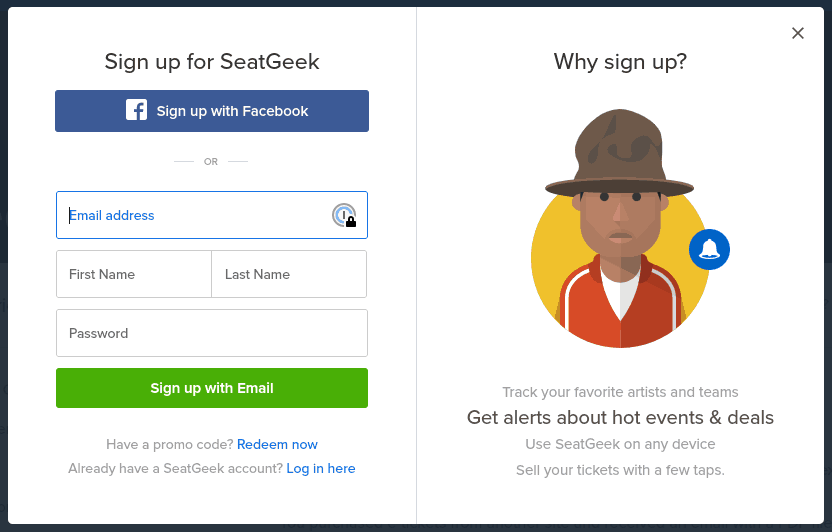The height and width of the screenshot is (532, 832).
Task: Click the blue bell notification icon
Action: pyautogui.click(x=709, y=249)
